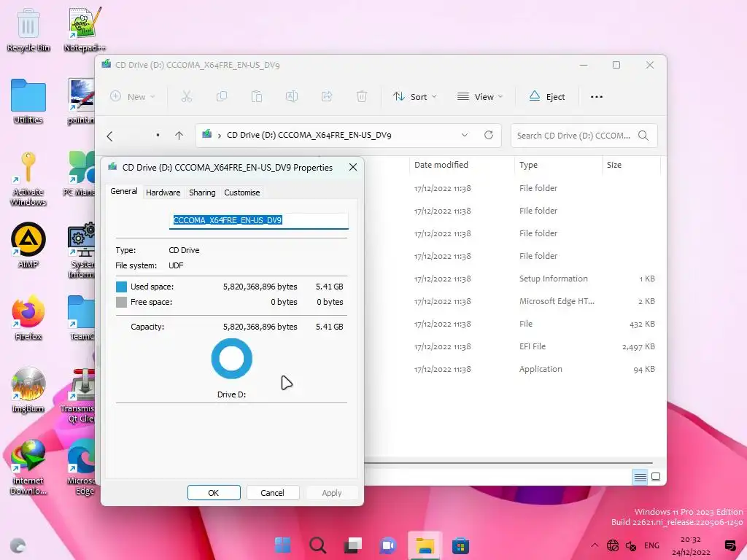Viewport: 747px width, 560px height.
Task: Select the Application row of 94 KB
Action: coord(514,369)
